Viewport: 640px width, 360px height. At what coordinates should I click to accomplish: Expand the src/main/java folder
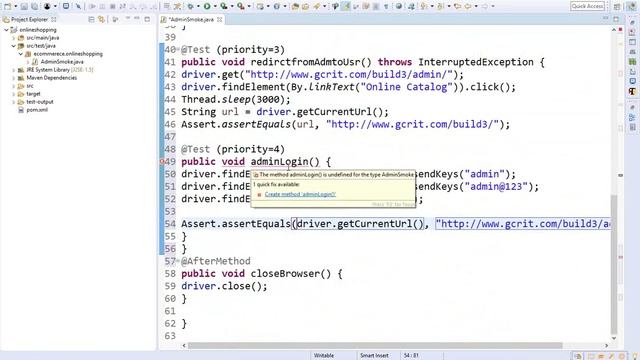[13, 38]
